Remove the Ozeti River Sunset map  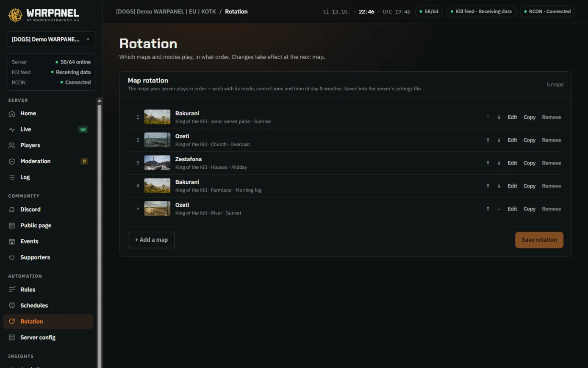tap(552, 209)
